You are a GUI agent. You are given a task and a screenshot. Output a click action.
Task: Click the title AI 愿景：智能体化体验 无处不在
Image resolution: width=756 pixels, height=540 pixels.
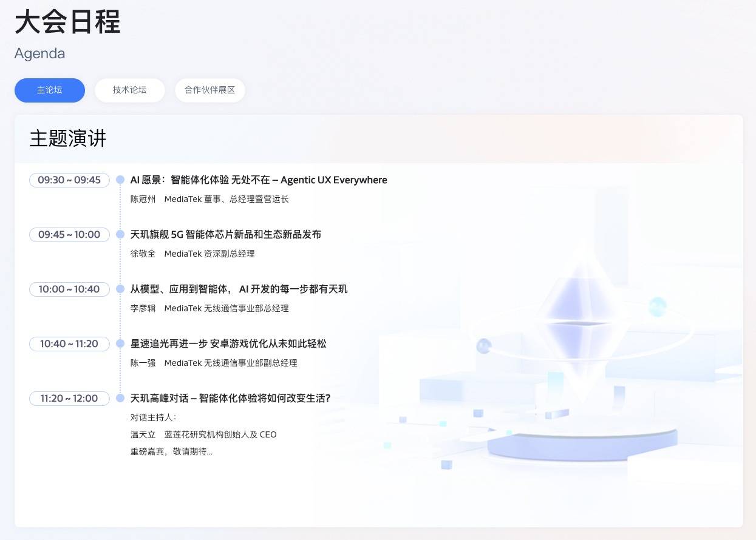pos(259,180)
